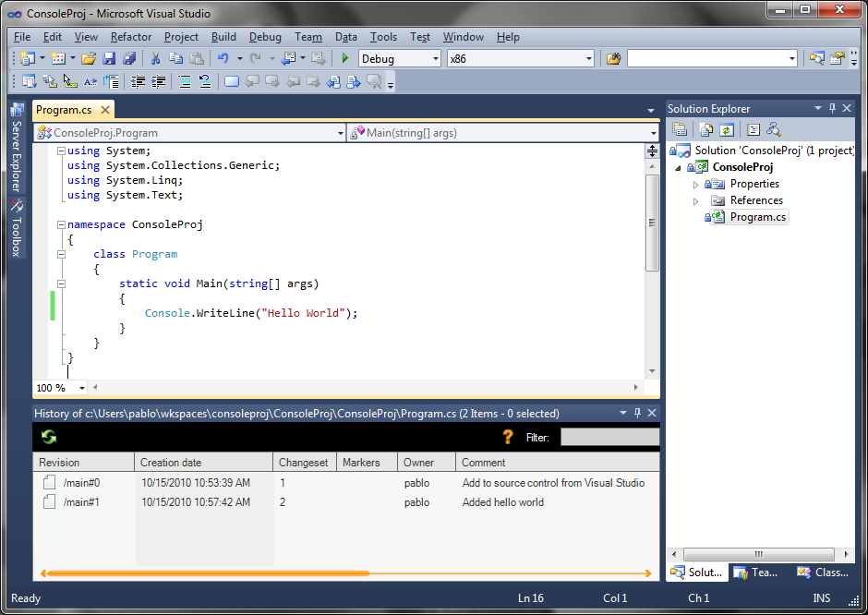Open the x86 platform dropdown
868x615 pixels.
pos(588,59)
